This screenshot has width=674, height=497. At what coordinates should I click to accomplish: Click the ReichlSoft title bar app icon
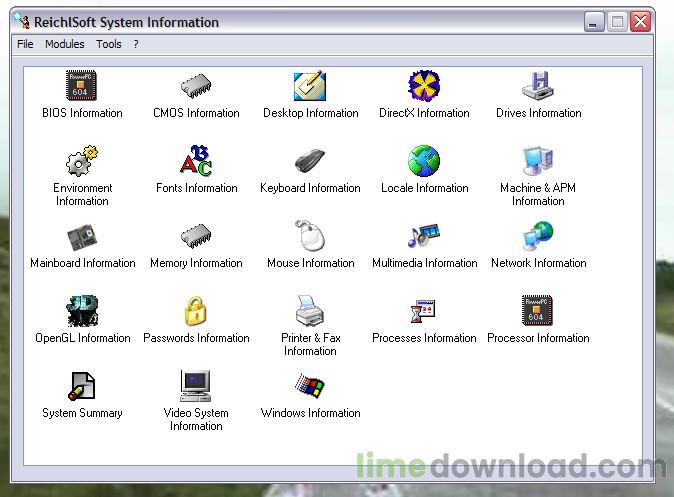(x=22, y=21)
